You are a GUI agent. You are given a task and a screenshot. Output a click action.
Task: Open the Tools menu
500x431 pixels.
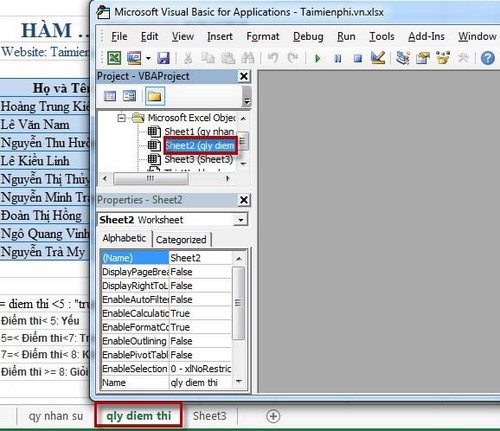[x=382, y=36]
